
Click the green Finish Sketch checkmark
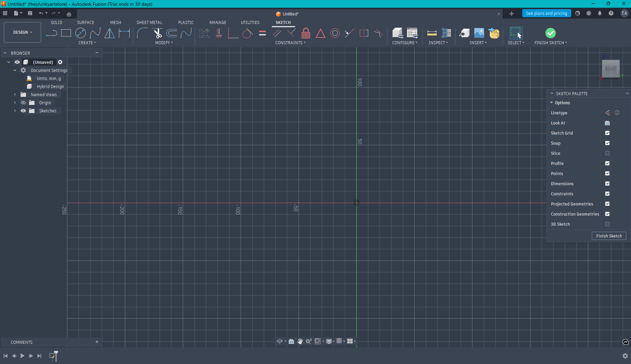click(551, 33)
